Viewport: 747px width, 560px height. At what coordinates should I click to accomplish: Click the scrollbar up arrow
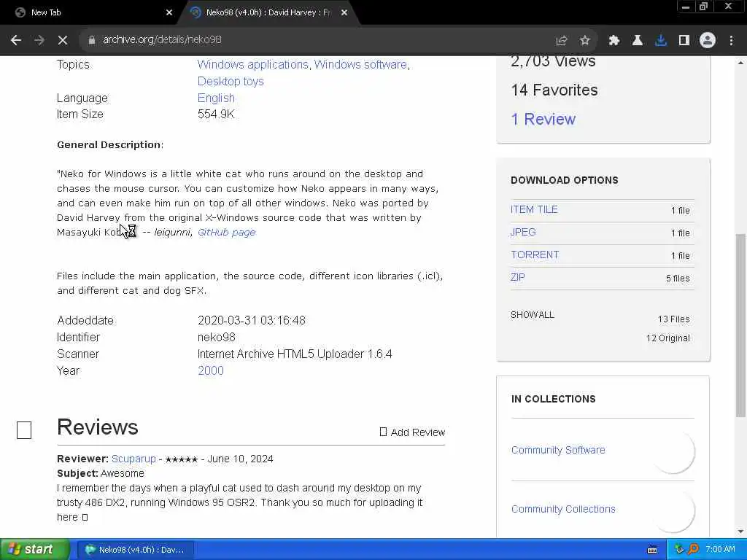pos(740,63)
